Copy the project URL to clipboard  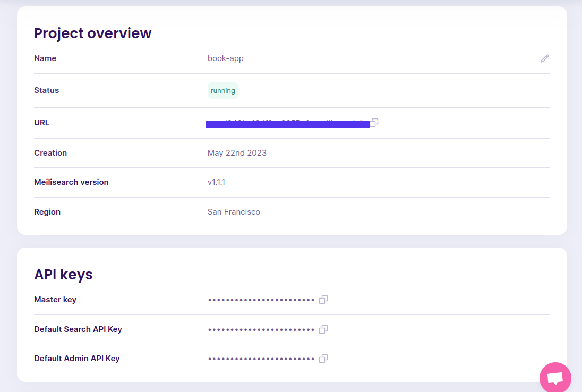coord(374,123)
